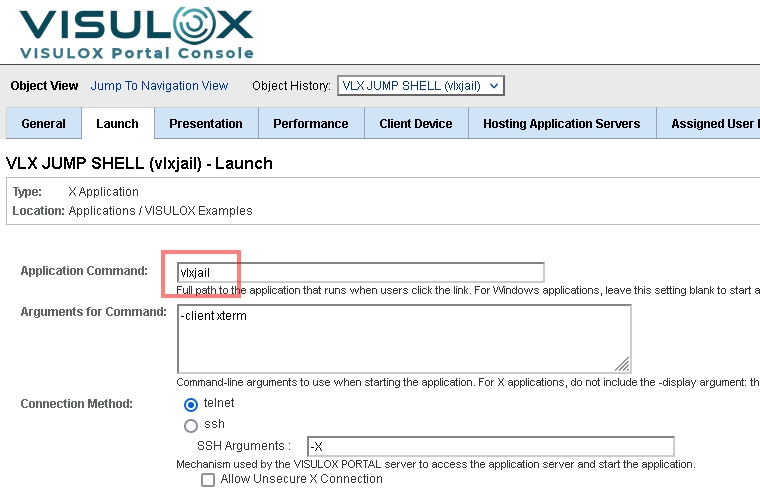Expand the Object History dropdown
The height and width of the screenshot is (493, 760).
click(421, 86)
